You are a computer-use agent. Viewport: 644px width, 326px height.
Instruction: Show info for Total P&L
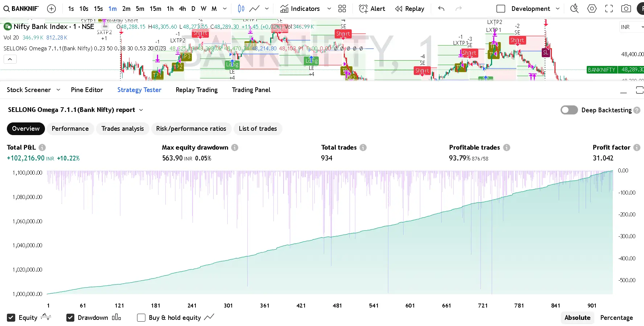tap(42, 147)
